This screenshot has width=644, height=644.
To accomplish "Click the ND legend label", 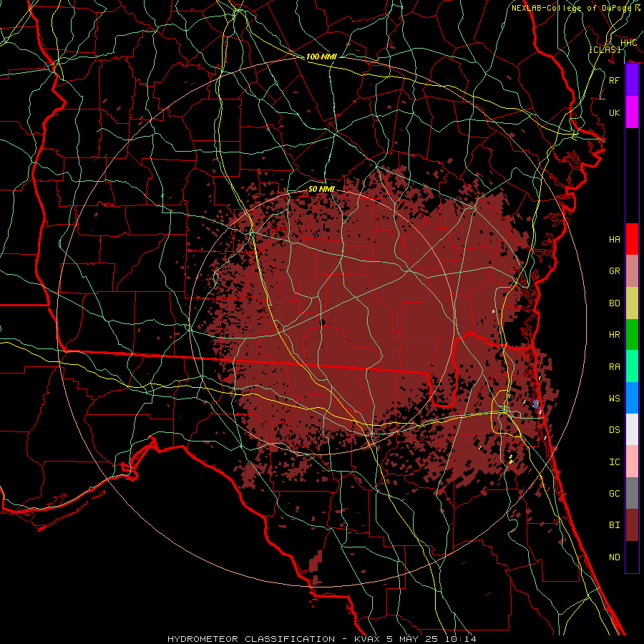I will [615, 557].
